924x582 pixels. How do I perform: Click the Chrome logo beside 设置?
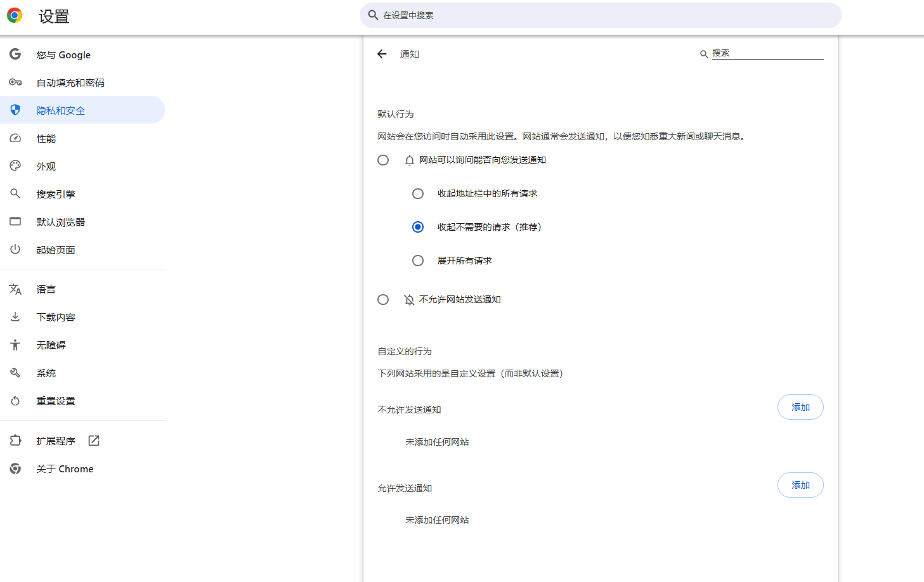pyautogui.click(x=15, y=15)
